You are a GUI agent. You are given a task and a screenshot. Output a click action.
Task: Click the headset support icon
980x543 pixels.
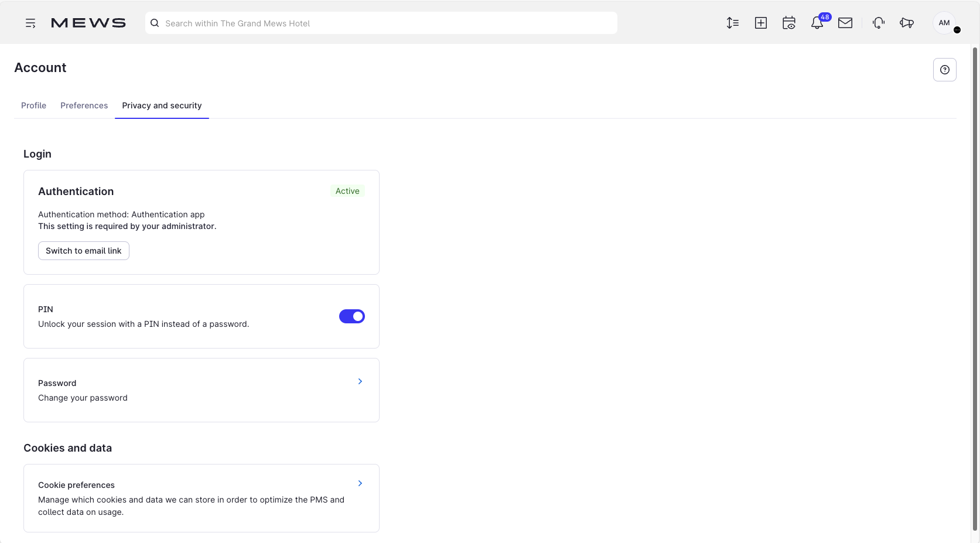(x=878, y=23)
